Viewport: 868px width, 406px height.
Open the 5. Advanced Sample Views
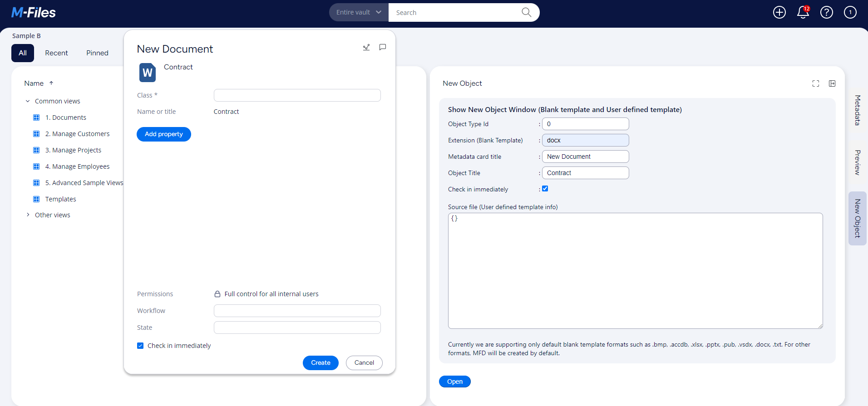point(84,183)
